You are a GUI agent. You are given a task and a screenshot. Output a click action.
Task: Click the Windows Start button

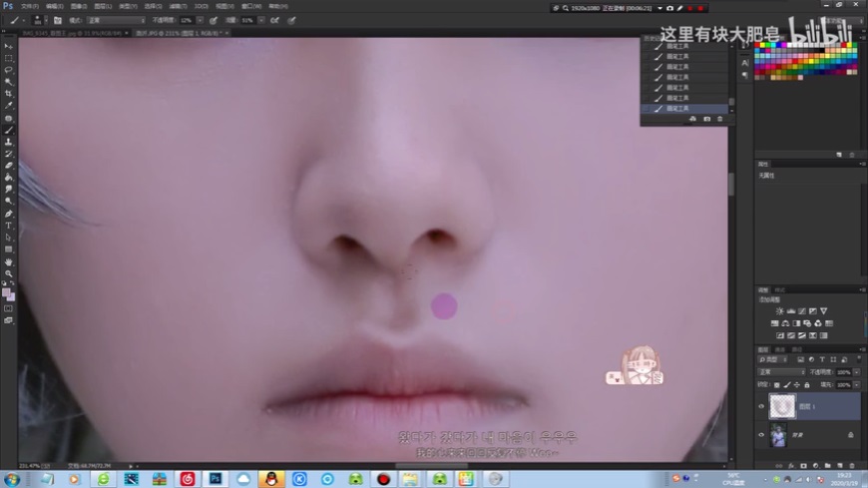11,479
